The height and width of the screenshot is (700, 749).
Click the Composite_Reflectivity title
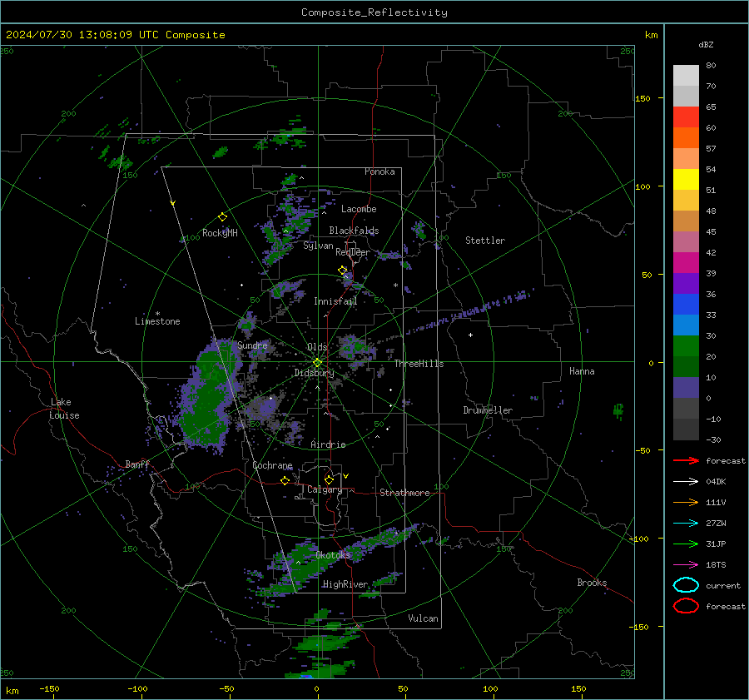click(374, 12)
